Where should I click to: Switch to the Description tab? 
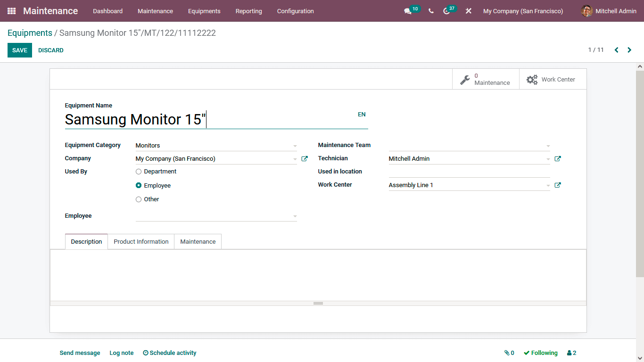(86, 241)
